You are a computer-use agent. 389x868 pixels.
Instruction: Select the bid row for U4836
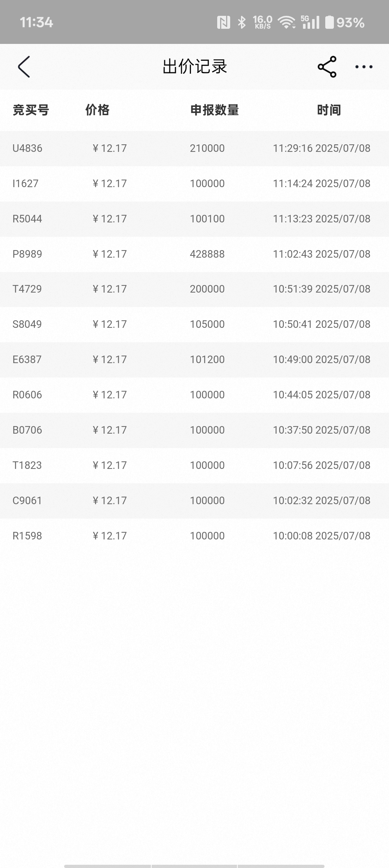click(194, 148)
